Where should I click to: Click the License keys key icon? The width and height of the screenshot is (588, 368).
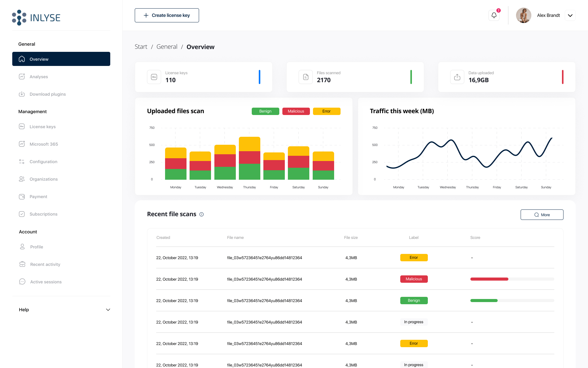22,126
